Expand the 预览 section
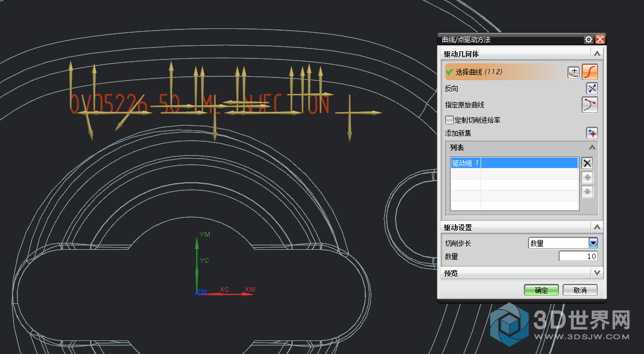644x354 pixels. (x=597, y=273)
